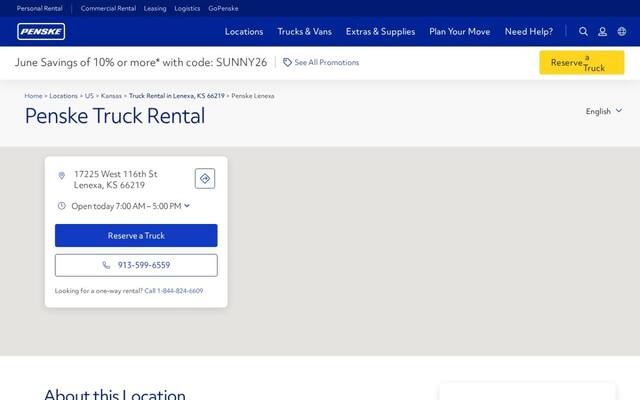This screenshot has width=640, height=400.
Task: Open the Need Help? menu
Action: click(529, 31)
